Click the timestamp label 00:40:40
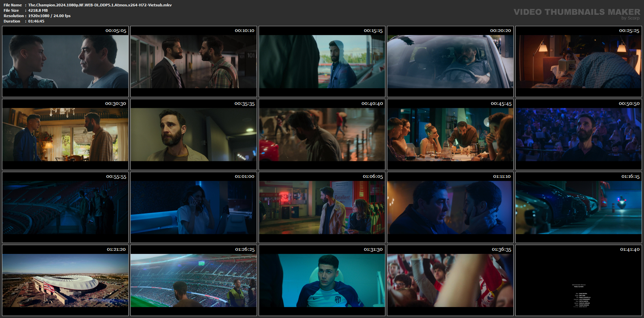This screenshot has height=318, width=644. click(372, 104)
